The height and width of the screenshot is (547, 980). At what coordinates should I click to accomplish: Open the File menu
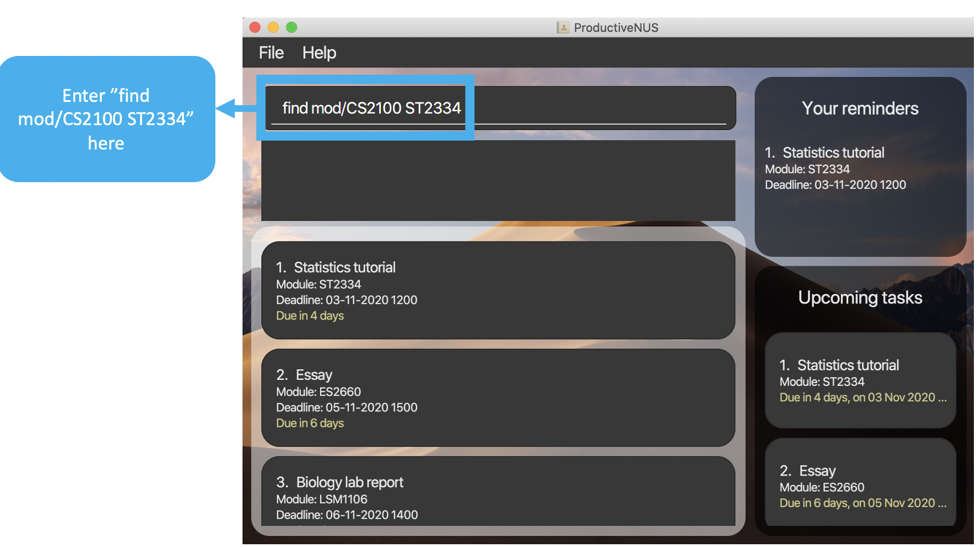tap(271, 53)
